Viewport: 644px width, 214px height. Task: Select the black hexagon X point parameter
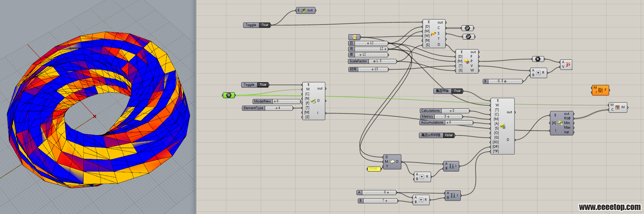click(538, 59)
